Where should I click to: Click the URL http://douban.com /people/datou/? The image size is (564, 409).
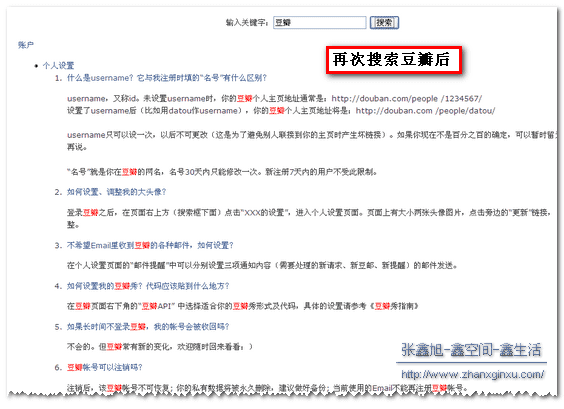425,111
